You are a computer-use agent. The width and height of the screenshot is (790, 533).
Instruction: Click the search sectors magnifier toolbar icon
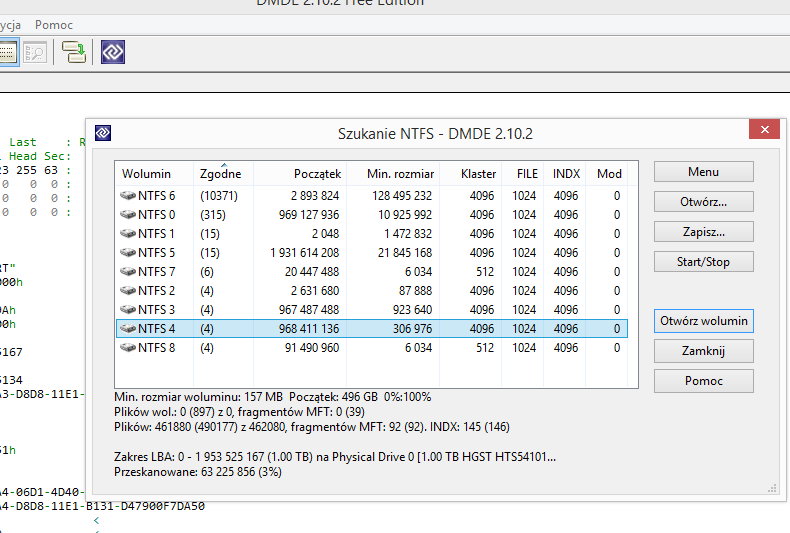tap(35, 52)
